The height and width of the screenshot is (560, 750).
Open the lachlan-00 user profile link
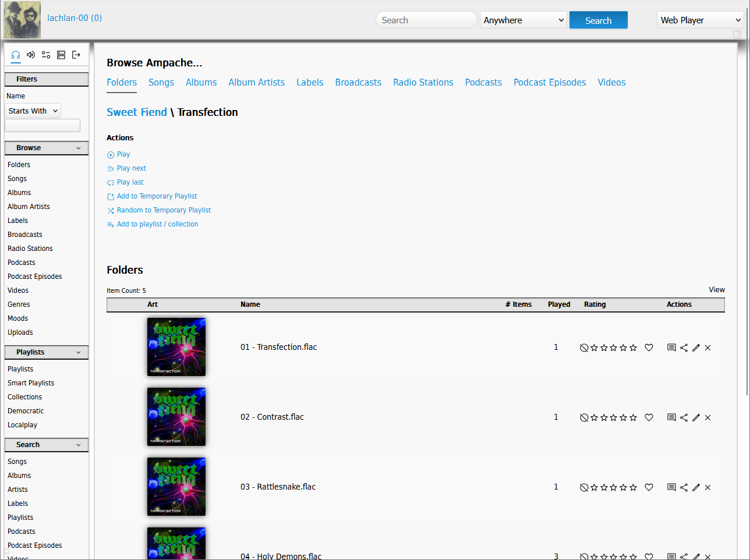(x=75, y=18)
